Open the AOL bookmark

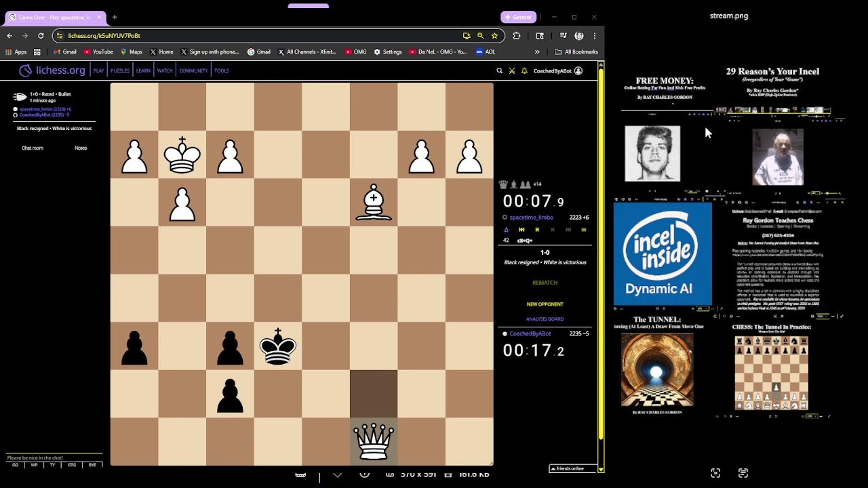tap(486, 52)
